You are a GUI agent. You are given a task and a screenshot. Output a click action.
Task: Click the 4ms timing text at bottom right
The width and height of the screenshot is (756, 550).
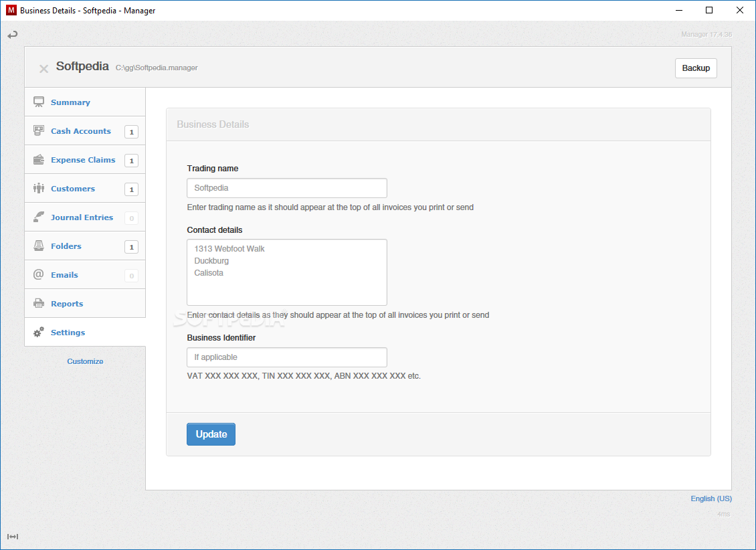coord(724,515)
